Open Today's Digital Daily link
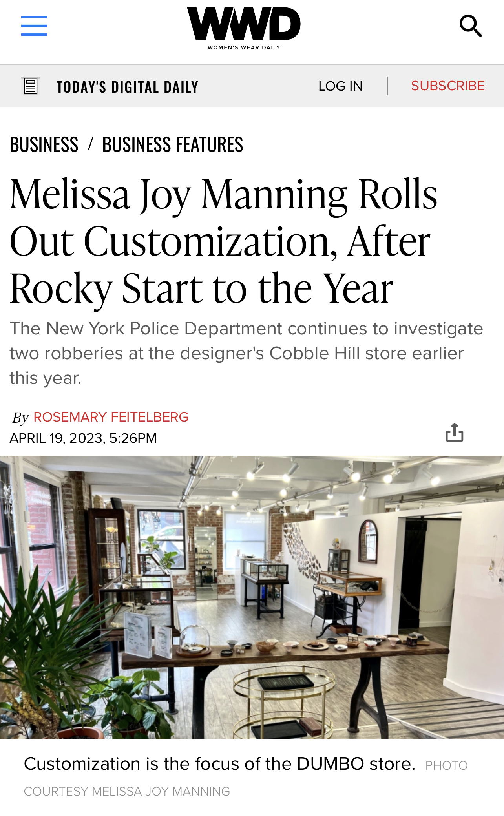Viewport: 504px width, 816px height. click(x=127, y=87)
